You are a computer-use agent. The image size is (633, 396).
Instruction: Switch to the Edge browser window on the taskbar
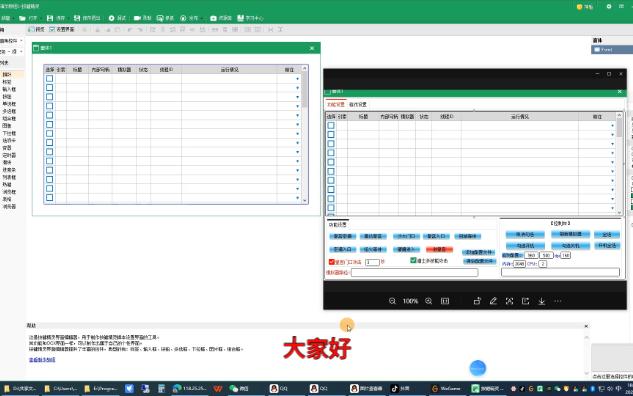(189, 388)
